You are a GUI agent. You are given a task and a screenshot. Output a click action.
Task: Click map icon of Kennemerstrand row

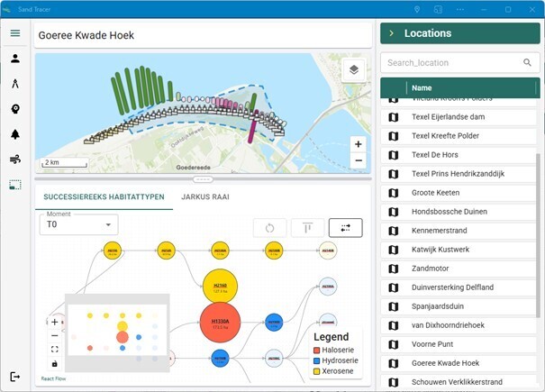pyautogui.click(x=393, y=231)
